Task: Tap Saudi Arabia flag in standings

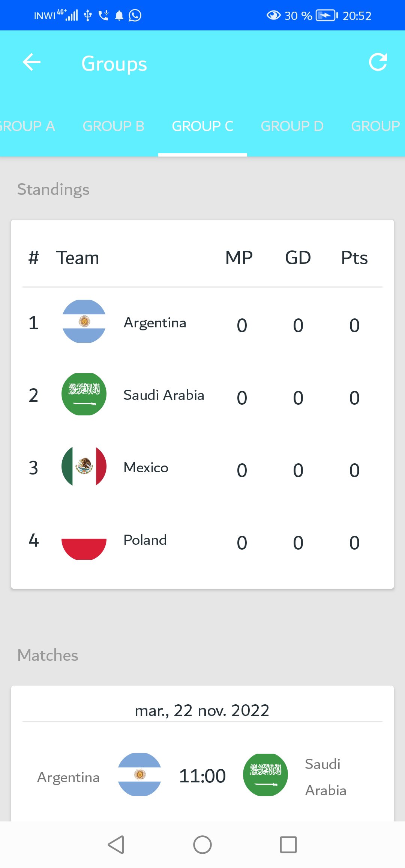Action: tap(84, 394)
